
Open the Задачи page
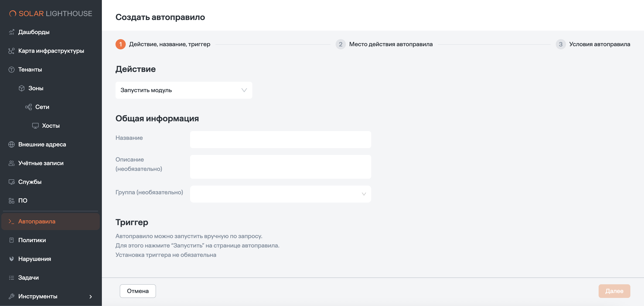click(x=29, y=277)
